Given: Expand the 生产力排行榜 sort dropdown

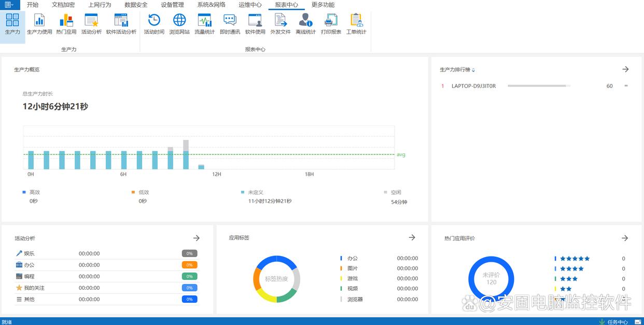Looking at the screenshot, I should [x=473, y=70].
